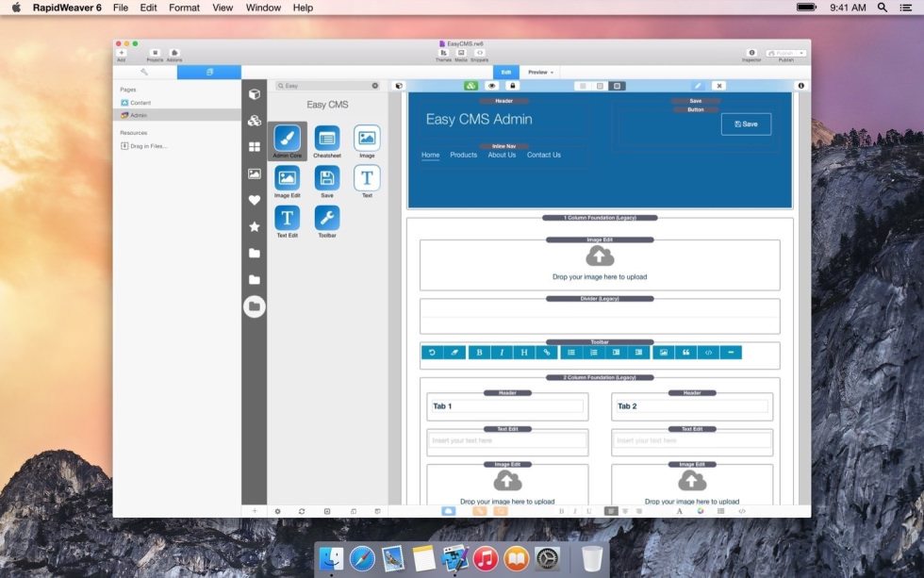Insert code with CMS toolbar code button
The height and width of the screenshot is (578, 924).
pos(708,353)
